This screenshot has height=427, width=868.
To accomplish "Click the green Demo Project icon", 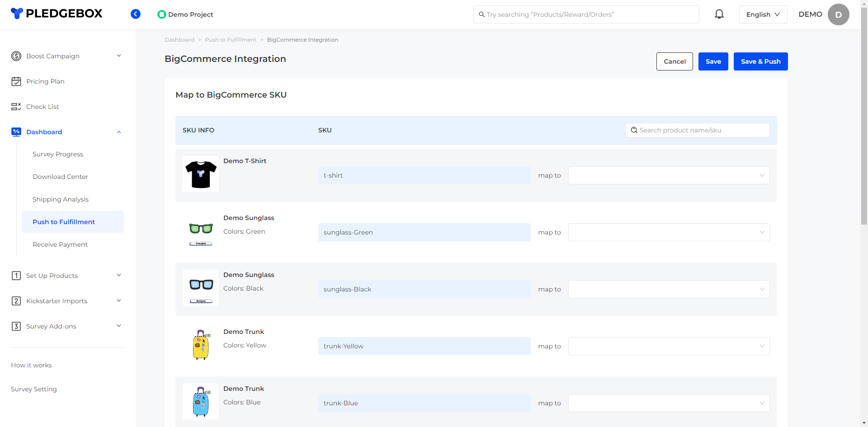I will pyautogui.click(x=161, y=14).
